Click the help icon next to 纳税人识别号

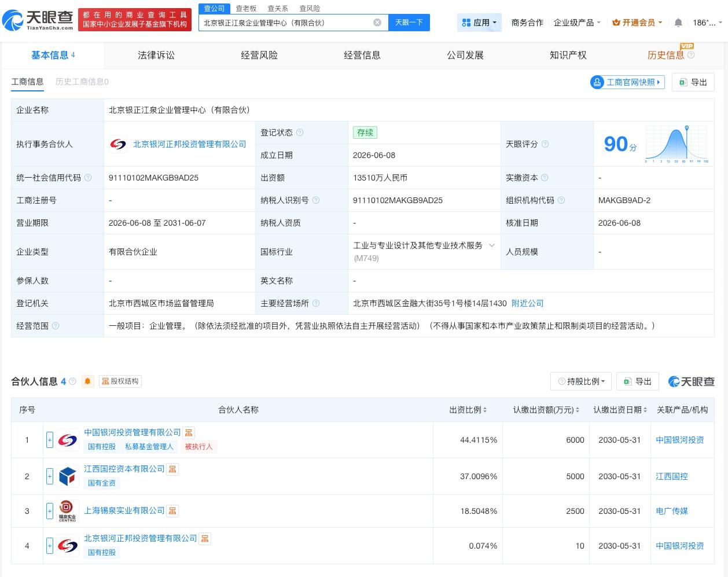[316, 200]
